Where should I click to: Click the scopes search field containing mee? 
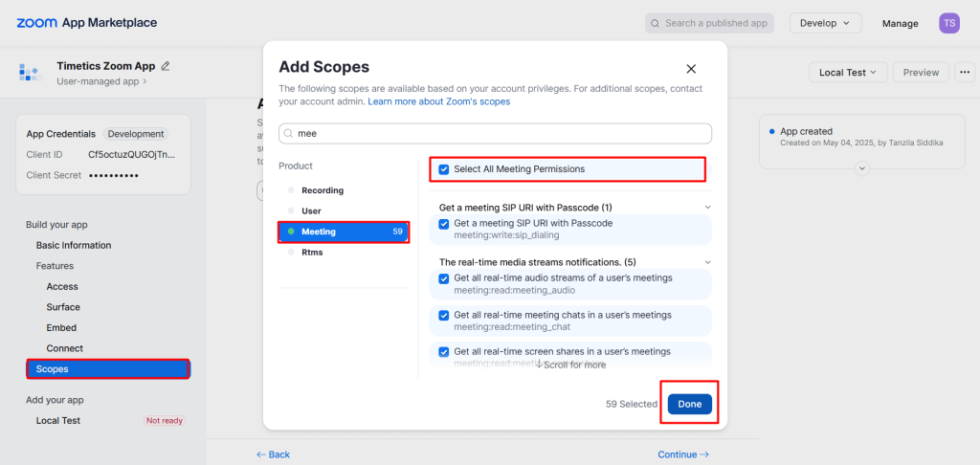tap(495, 134)
